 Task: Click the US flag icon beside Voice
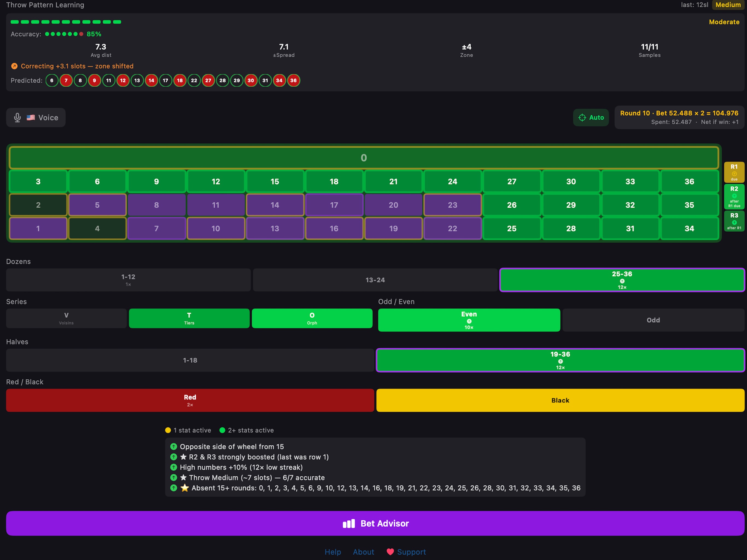pyautogui.click(x=31, y=118)
